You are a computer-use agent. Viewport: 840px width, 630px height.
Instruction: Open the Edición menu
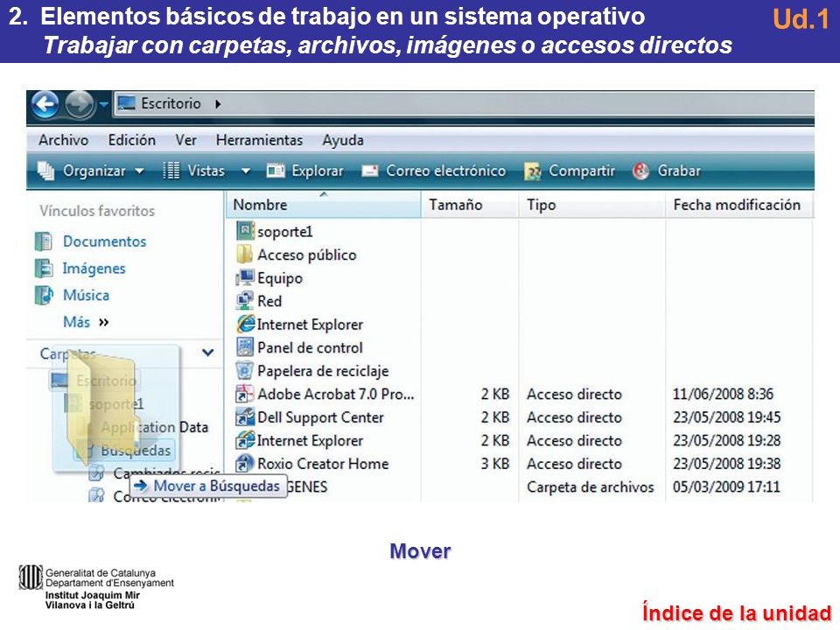(132, 140)
